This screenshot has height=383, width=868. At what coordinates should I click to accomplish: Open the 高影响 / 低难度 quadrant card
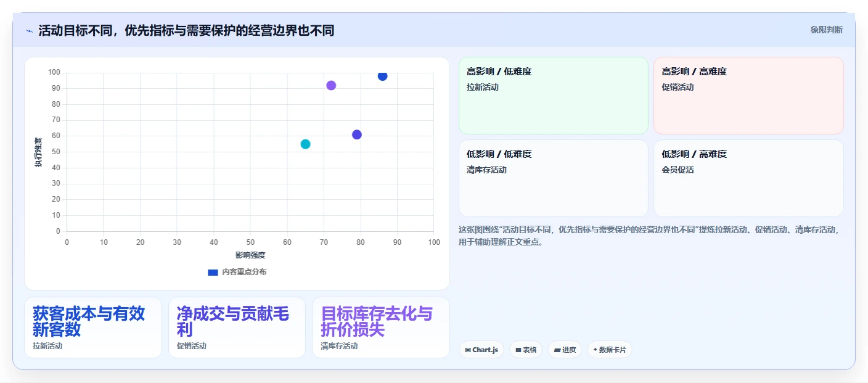[x=553, y=96]
